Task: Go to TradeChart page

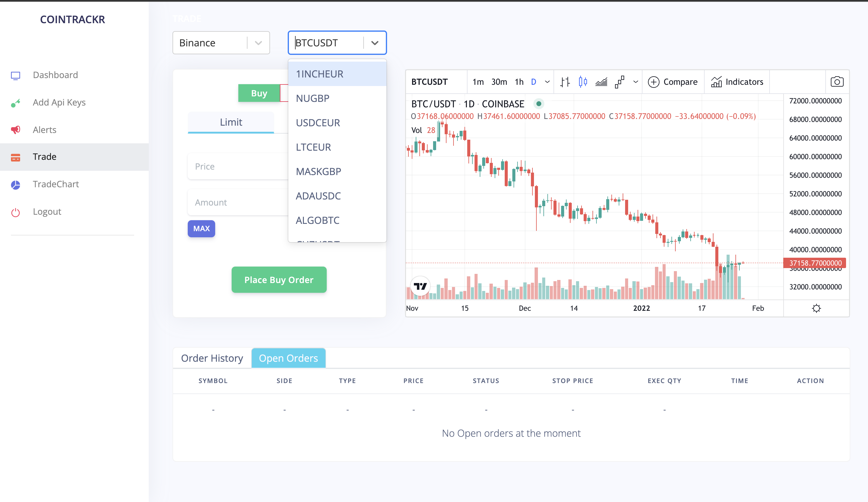Action: (56, 184)
